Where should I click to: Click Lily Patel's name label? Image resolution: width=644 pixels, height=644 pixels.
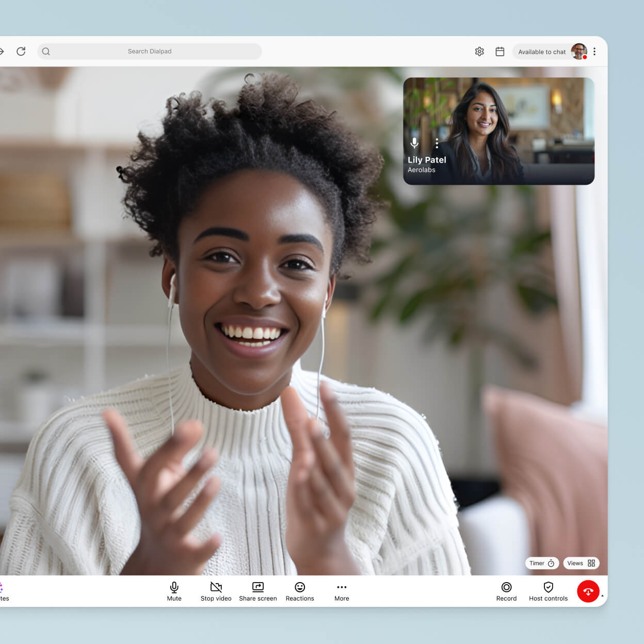(x=427, y=160)
